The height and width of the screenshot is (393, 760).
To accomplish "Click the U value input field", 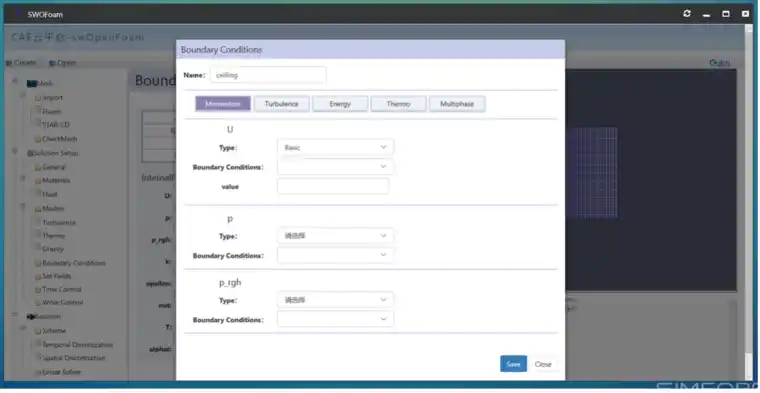I will (x=333, y=186).
